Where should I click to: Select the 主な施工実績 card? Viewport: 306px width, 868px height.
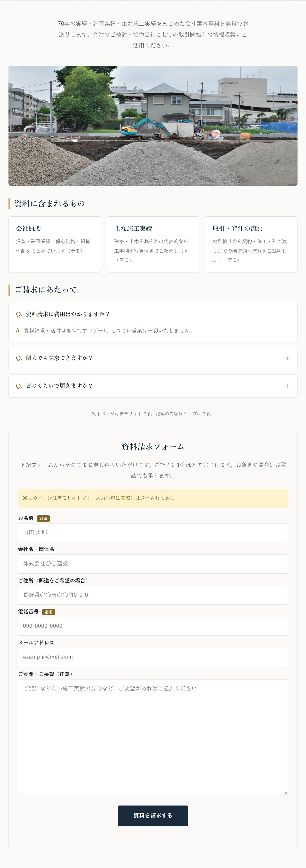153,244
